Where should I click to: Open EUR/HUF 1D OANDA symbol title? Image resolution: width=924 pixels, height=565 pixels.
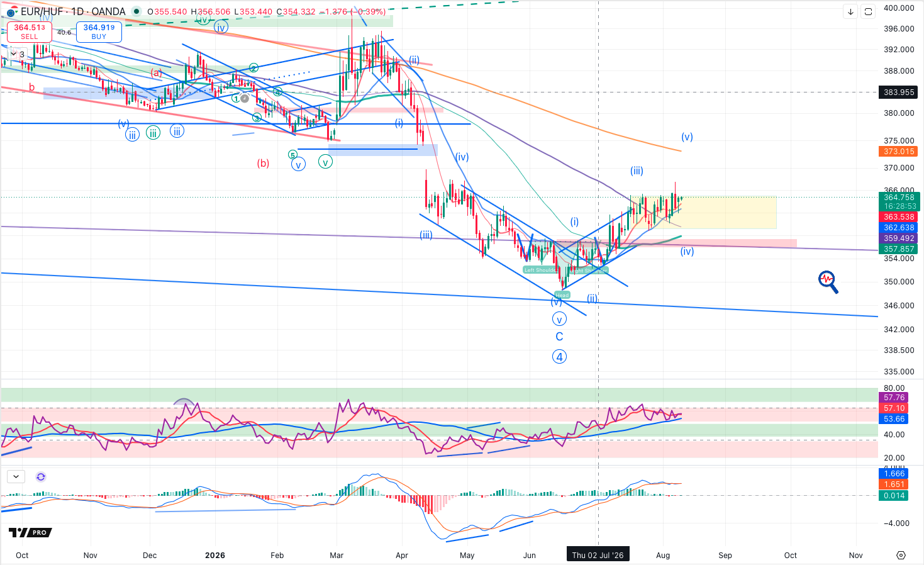[73, 11]
